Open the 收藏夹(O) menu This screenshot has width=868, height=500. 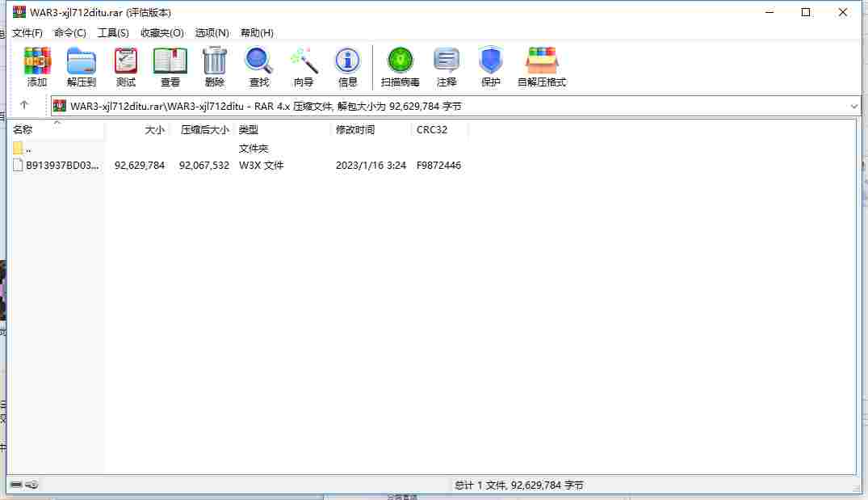[x=162, y=32]
